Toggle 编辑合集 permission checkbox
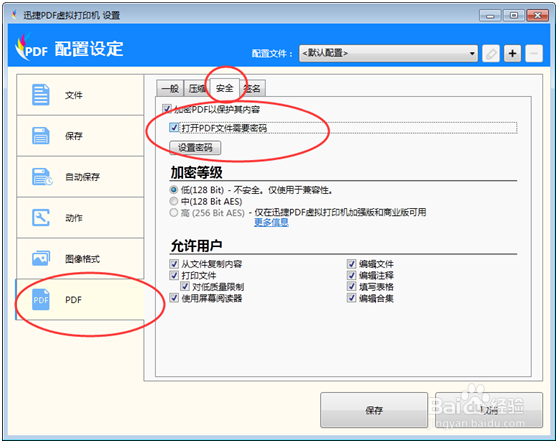558x443 pixels. coord(351,297)
